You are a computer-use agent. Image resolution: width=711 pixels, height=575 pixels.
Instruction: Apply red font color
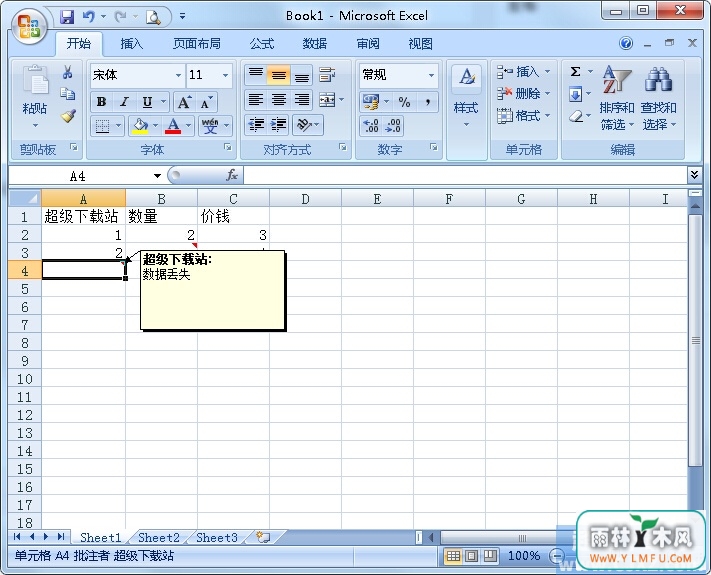173,126
